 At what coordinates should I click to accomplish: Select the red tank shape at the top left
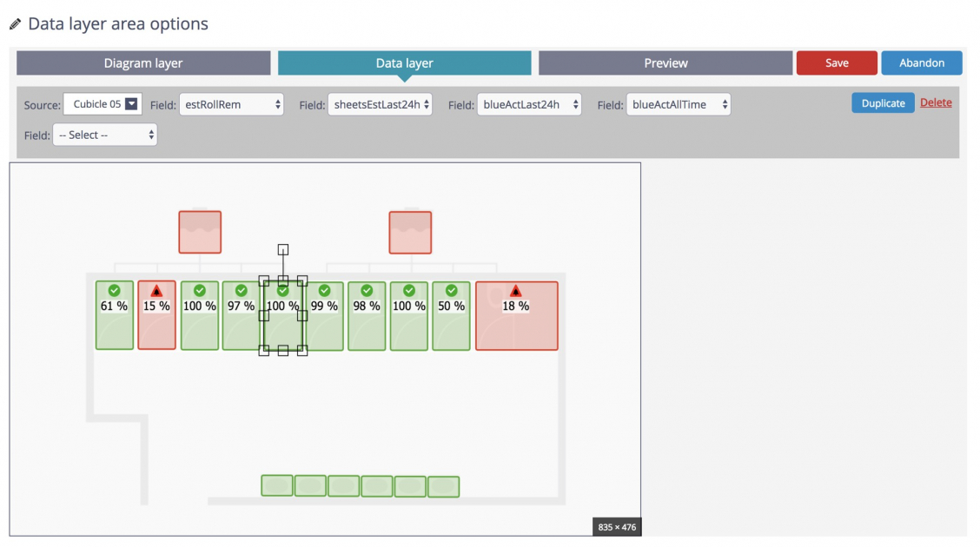click(200, 232)
